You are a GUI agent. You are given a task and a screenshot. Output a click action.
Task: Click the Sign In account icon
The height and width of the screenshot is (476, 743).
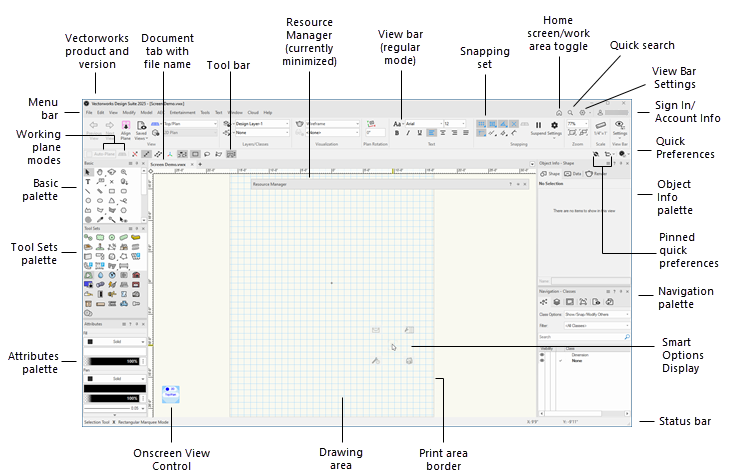click(x=602, y=112)
